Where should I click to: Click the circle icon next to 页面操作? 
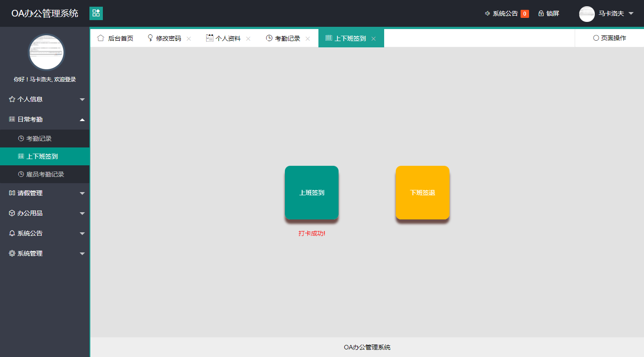point(595,38)
